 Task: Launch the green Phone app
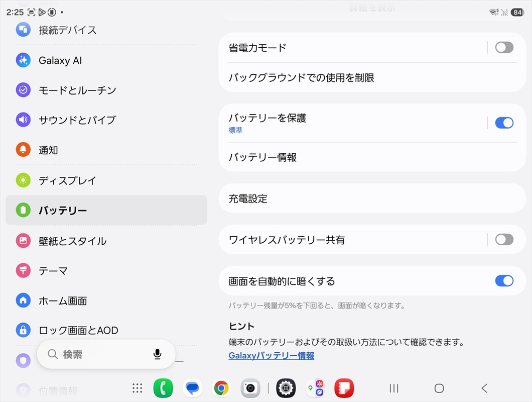(x=163, y=388)
